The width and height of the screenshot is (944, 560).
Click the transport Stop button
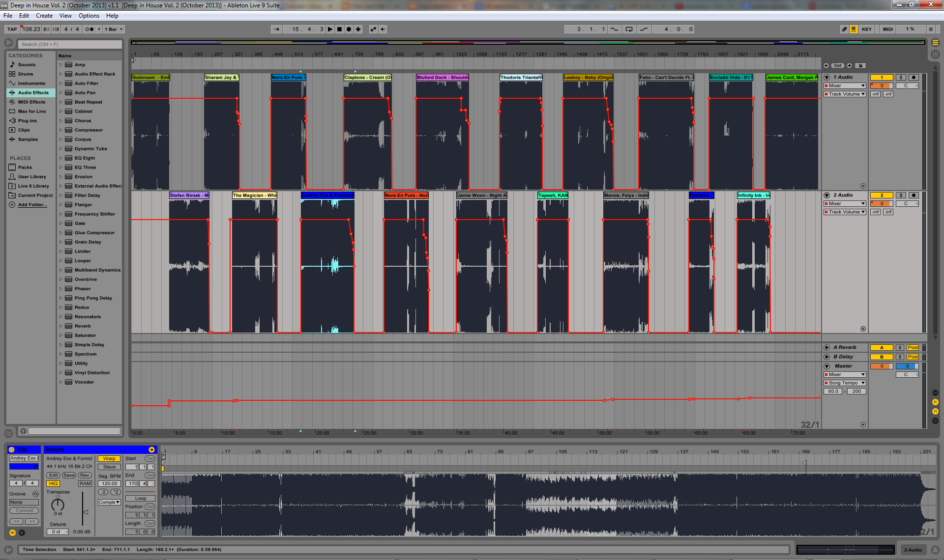coord(340,29)
